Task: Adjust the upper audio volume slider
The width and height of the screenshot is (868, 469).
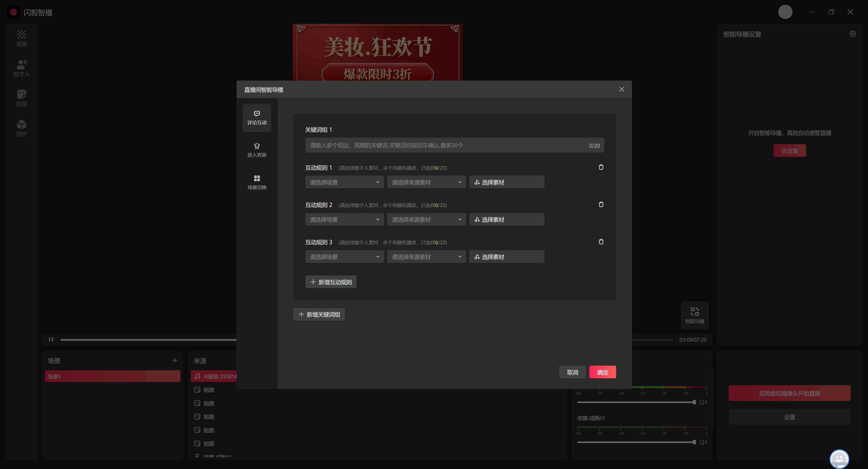Action: pyautogui.click(x=636, y=402)
